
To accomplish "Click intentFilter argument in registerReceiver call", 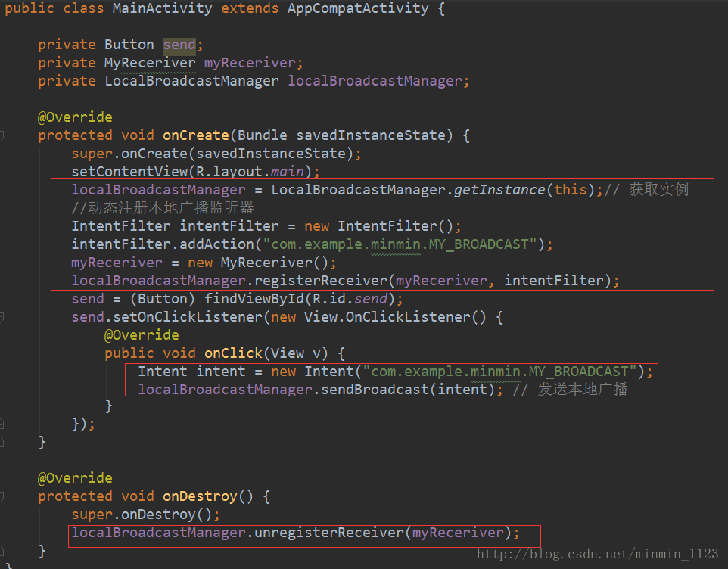I will tap(554, 281).
